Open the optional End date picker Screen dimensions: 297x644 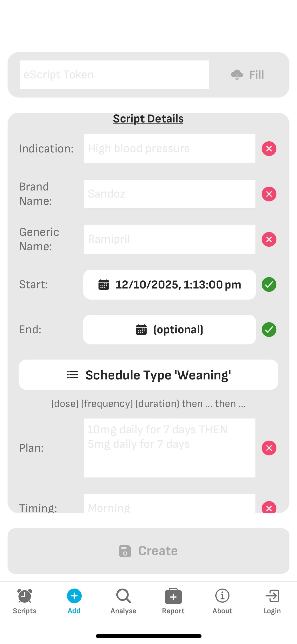(170, 330)
